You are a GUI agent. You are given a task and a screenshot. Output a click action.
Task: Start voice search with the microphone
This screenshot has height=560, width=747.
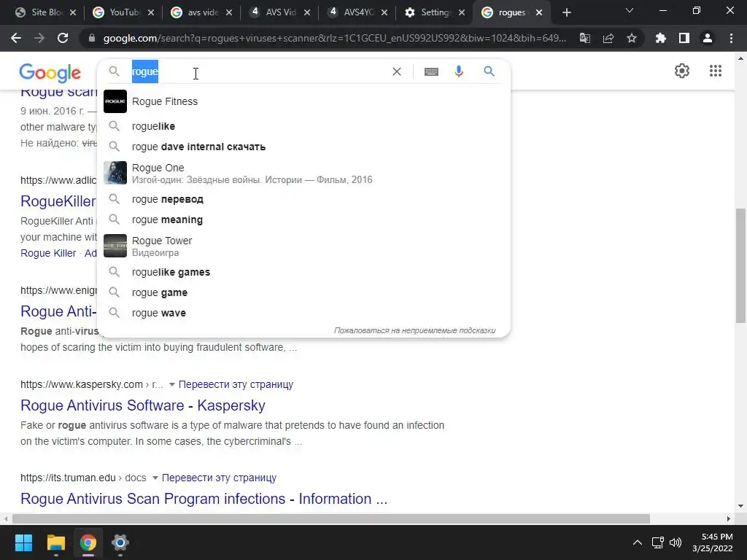[x=459, y=71]
